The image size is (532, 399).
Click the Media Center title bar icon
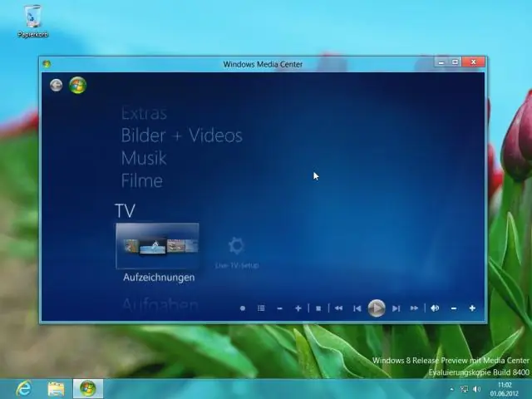pyautogui.click(x=47, y=64)
